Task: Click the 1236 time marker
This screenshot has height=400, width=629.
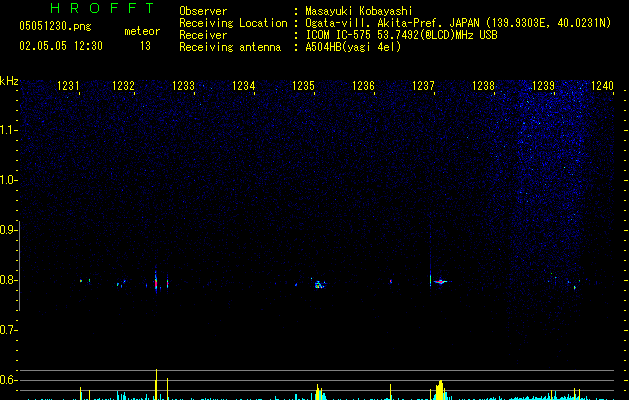Action: 363,86
